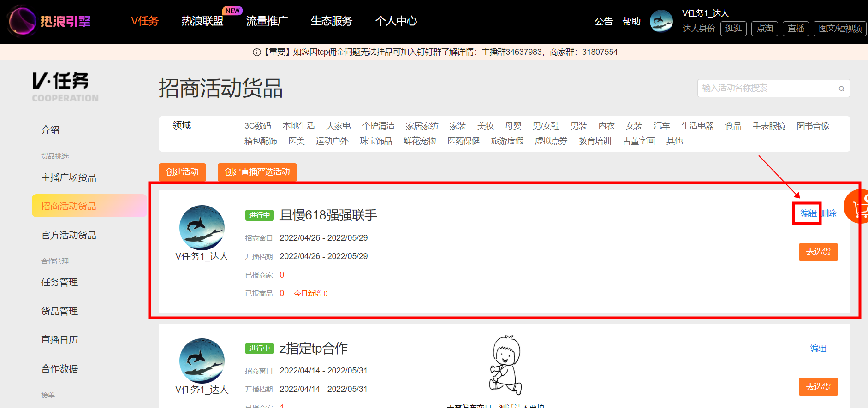This screenshot has height=408, width=868.
Task: Filter by 手表眼镜 domain
Action: 769,126
